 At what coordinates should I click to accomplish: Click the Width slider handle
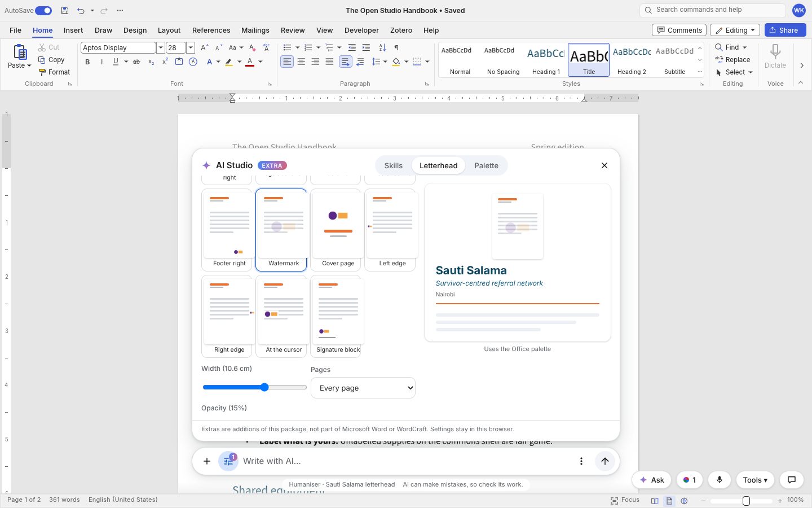[x=264, y=387]
